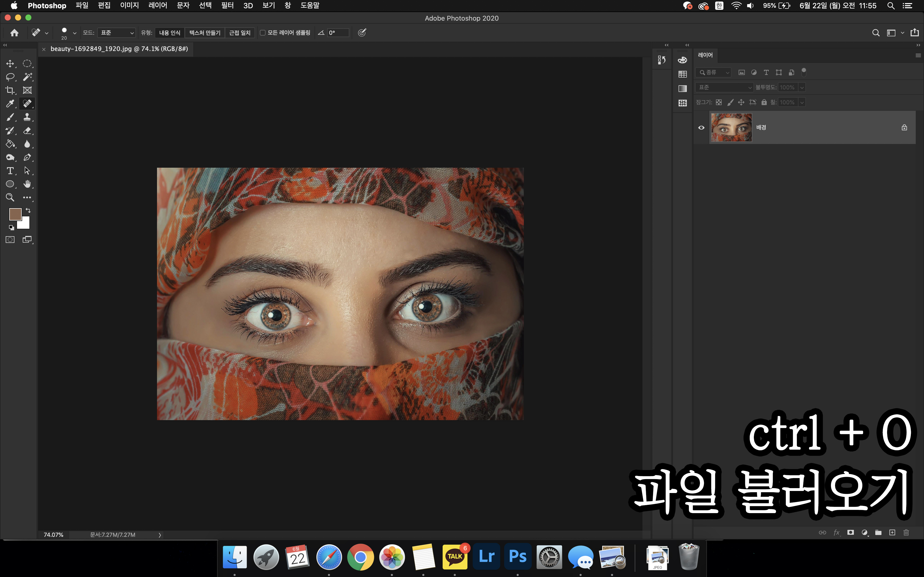This screenshot has height=577, width=924.
Task: Open the brush size preset picker arrow
Action: coord(75,33)
